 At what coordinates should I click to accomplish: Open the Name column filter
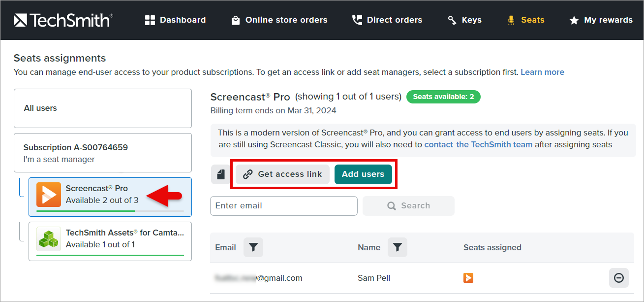398,247
